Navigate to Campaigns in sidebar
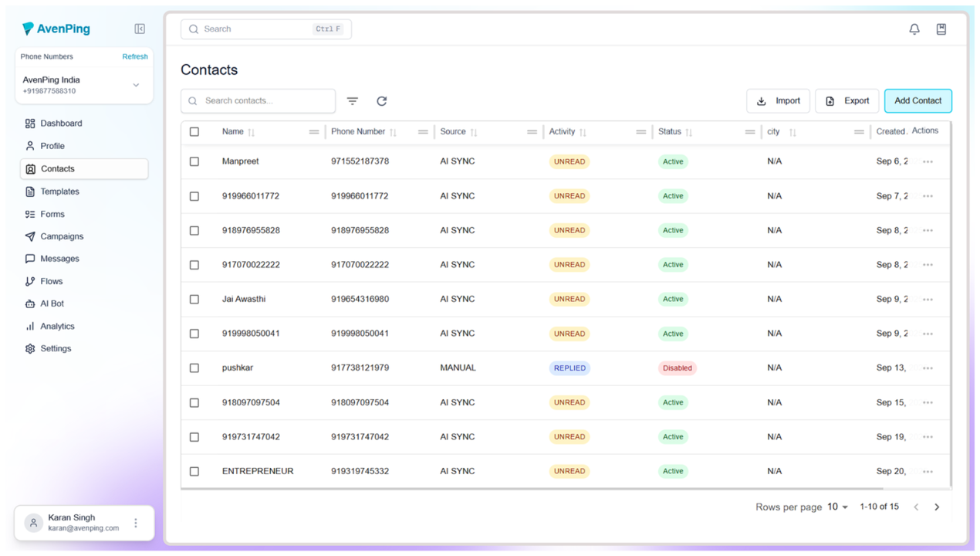Screen dimensions: 980x556 (62, 236)
